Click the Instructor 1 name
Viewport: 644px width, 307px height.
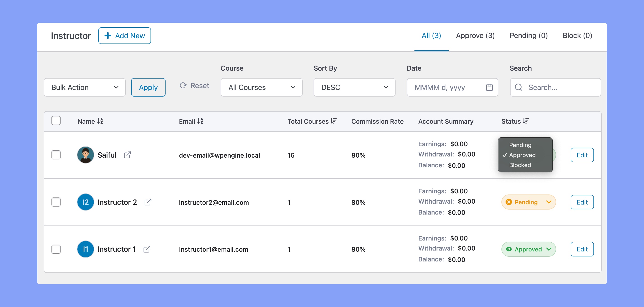tap(117, 249)
